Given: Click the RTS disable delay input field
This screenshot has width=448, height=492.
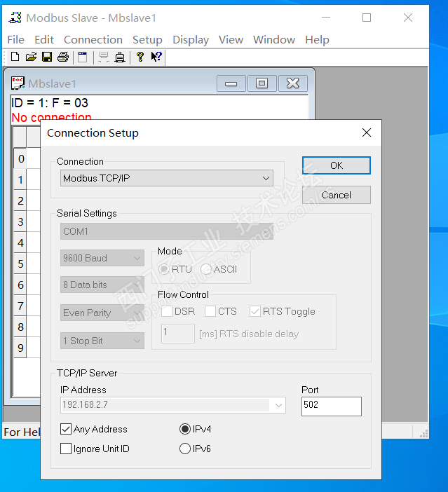Looking at the screenshot, I should [x=178, y=333].
